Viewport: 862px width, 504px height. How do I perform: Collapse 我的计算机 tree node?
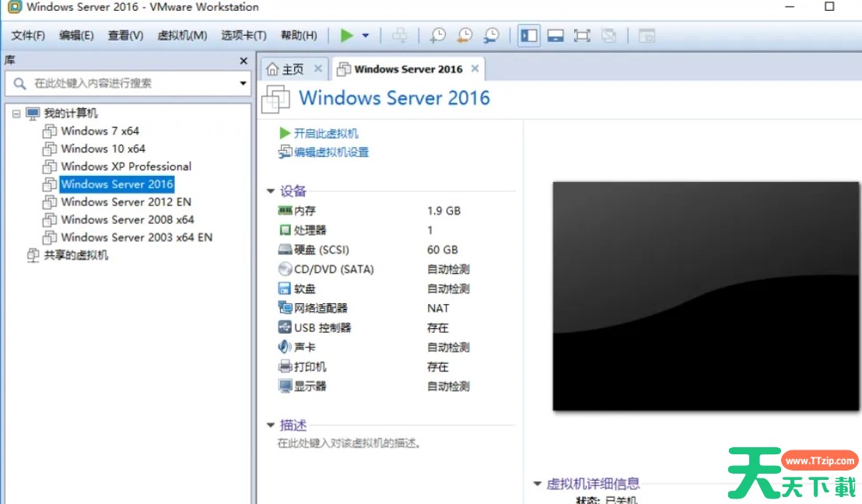pyautogui.click(x=16, y=114)
